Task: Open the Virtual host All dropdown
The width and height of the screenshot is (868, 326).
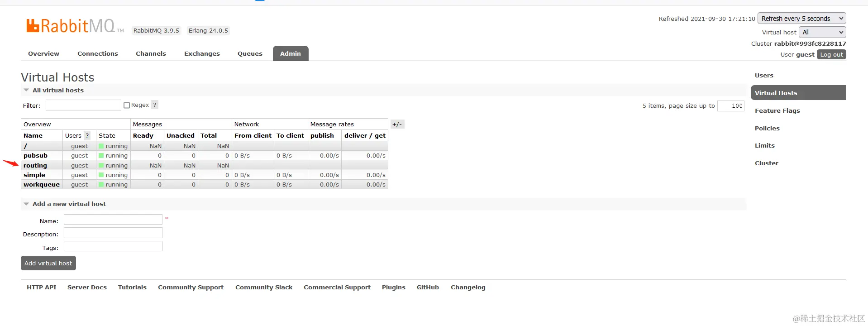Action: click(x=822, y=32)
